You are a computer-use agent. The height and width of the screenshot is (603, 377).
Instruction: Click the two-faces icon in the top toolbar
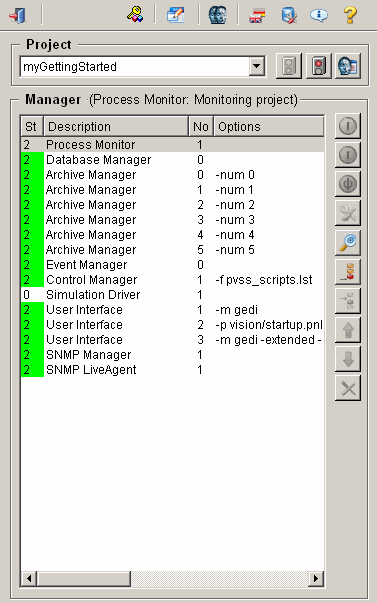tap(217, 15)
